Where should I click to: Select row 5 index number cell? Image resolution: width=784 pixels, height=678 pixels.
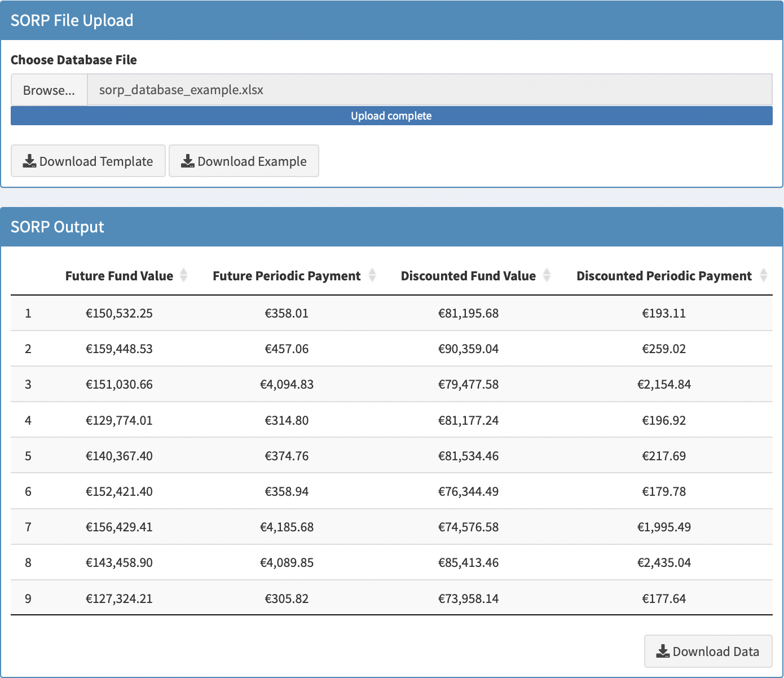click(x=28, y=456)
